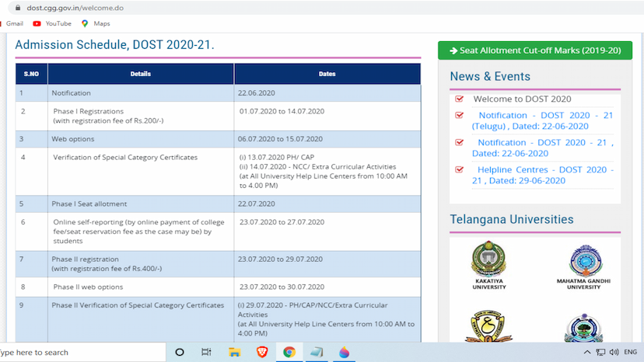Open Helpline Centres DOST 2020-21 link
The width and height of the screenshot is (644, 362).
pos(542,175)
